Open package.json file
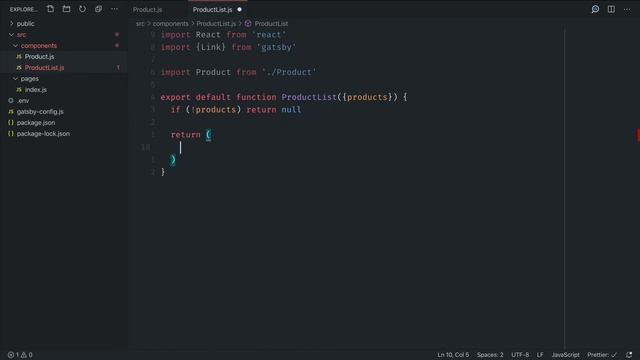The height and width of the screenshot is (360, 640). click(x=36, y=123)
